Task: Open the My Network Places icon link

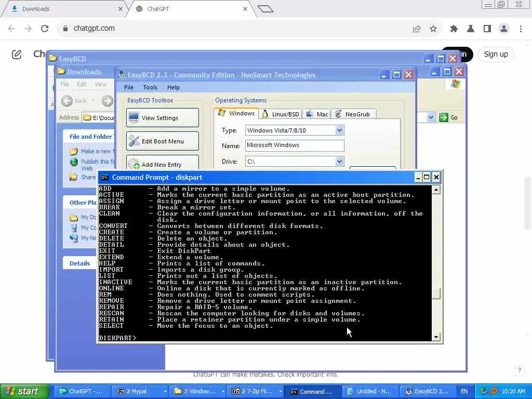Action: 74,238
